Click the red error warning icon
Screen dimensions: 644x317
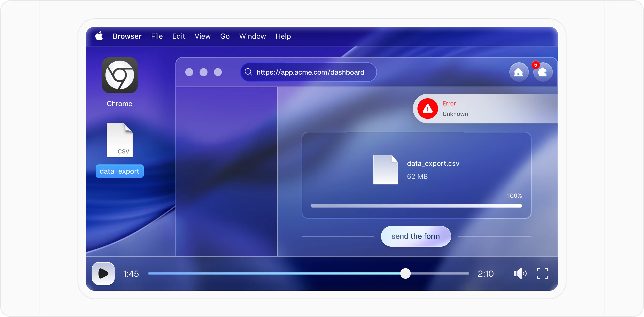point(427,109)
